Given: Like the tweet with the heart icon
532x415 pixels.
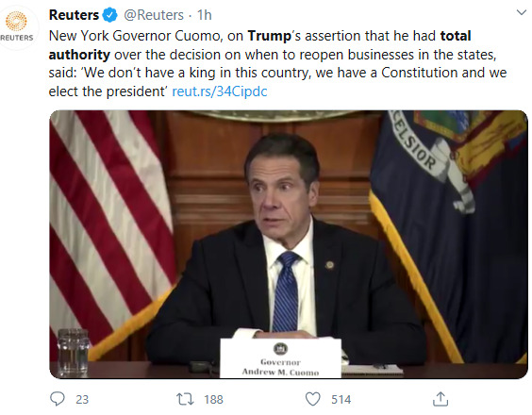Looking at the screenshot, I should [312, 399].
